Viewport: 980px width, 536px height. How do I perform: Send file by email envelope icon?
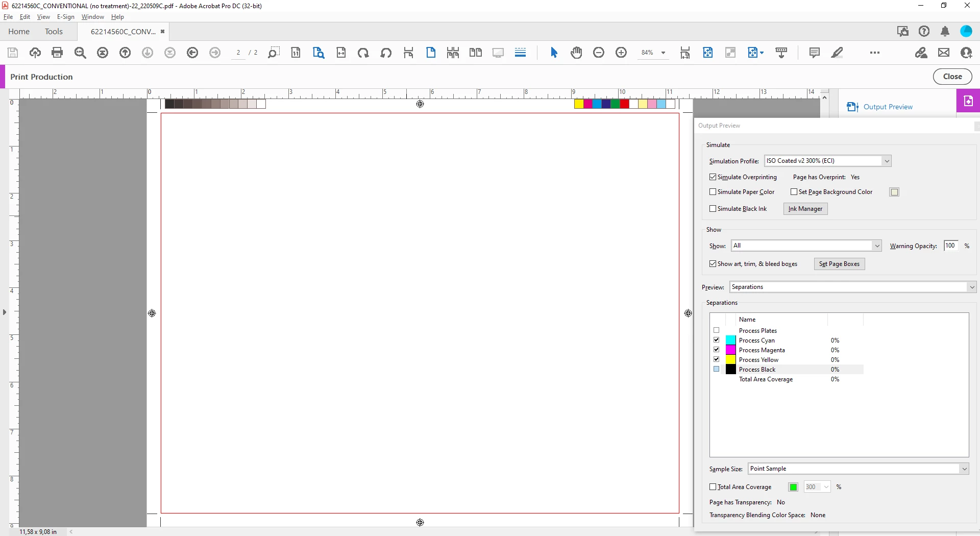pyautogui.click(x=944, y=53)
